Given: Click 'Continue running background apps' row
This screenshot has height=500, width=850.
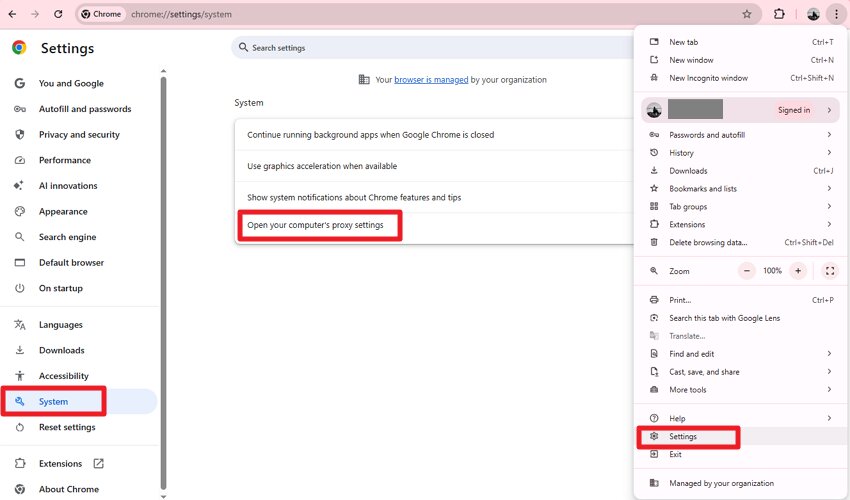Looking at the screenshot, I should pyautogui.click(x=434, y=134).
